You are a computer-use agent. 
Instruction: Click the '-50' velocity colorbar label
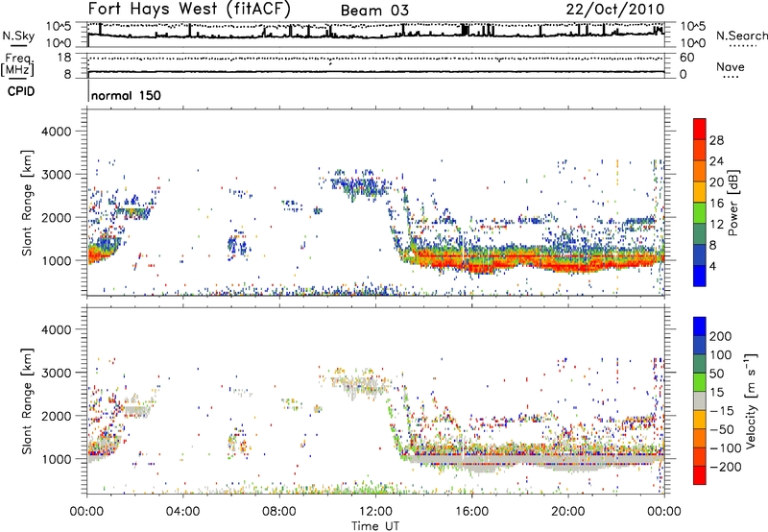click(x=722, y=429)
